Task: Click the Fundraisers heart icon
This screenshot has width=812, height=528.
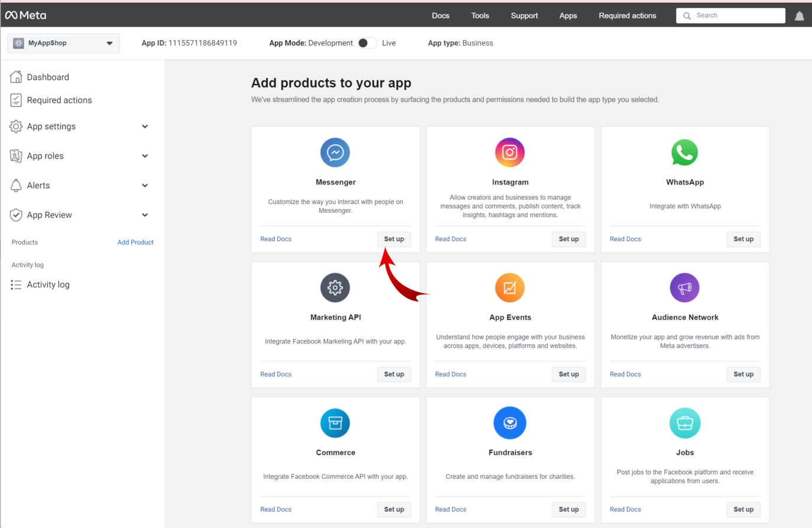Action: [510, 423]
